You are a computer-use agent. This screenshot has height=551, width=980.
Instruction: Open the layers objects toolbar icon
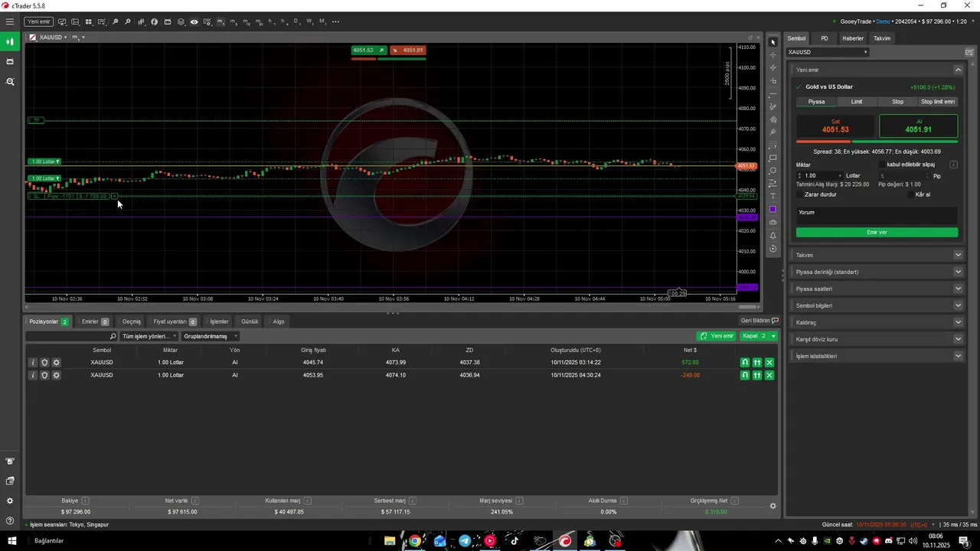181,21
